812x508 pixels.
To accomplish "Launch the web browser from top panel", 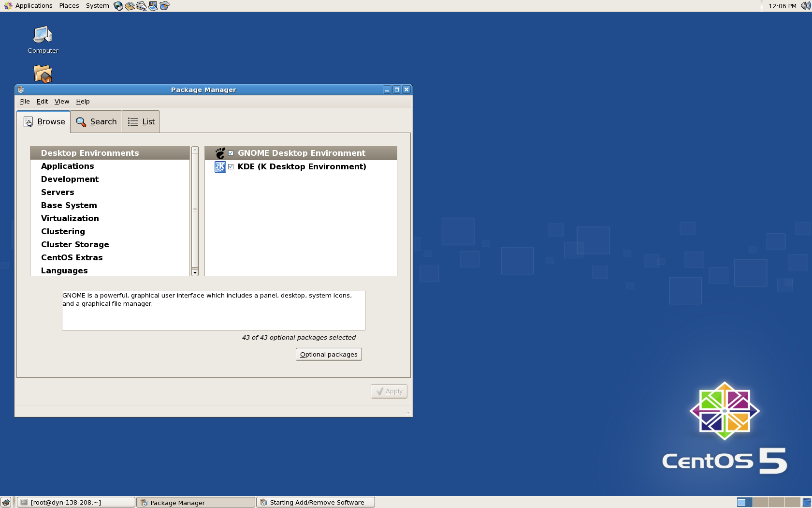I will 118,6.
